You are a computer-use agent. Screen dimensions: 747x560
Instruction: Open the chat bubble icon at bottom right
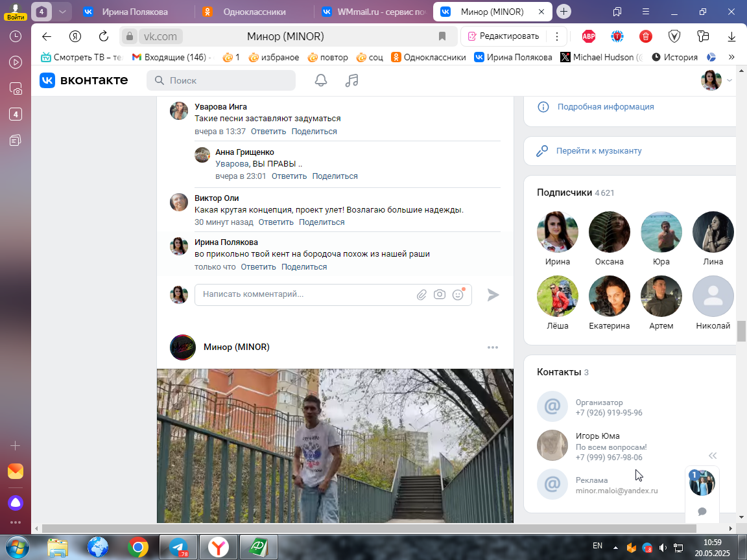click(x=702, y=511)
